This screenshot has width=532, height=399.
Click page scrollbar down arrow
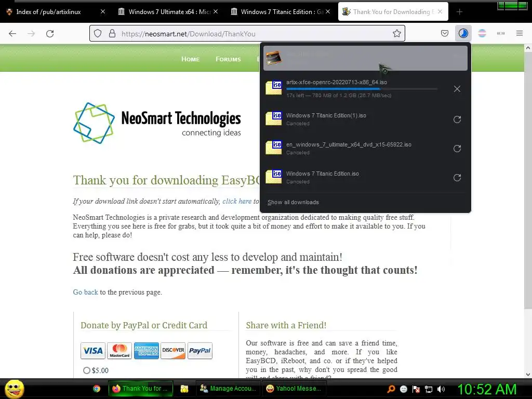coord(528,375)
